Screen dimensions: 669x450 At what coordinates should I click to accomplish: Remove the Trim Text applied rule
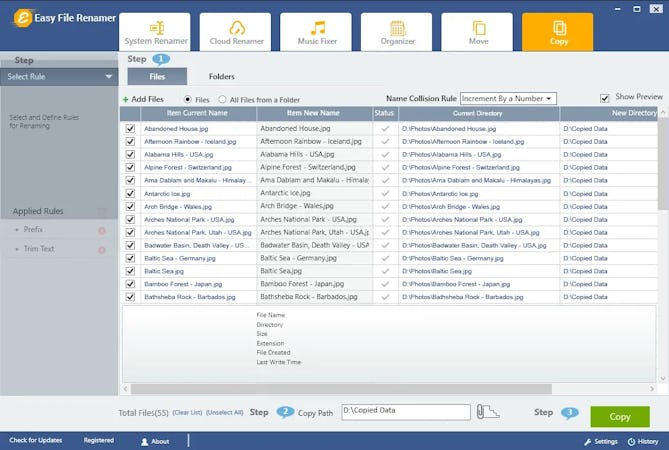tap(102, 250)
